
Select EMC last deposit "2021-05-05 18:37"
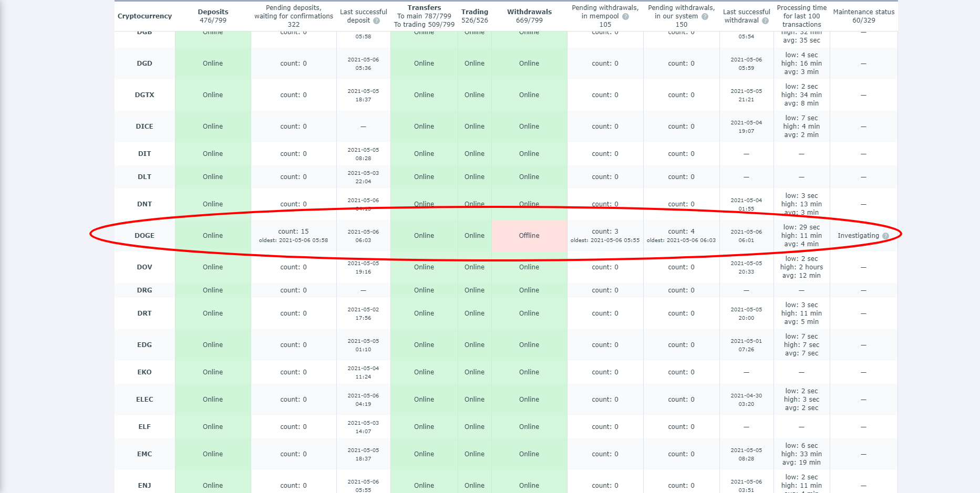click(x=363, y=454)
